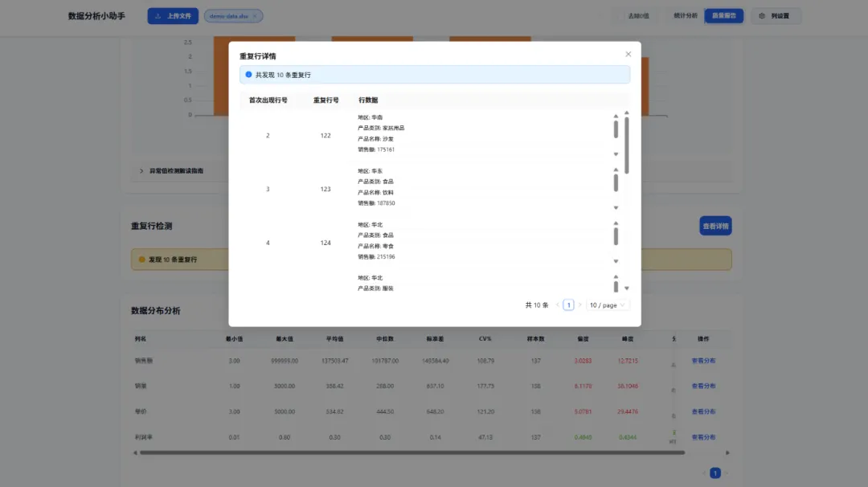
Task: Click up arrow of row 123 data scrollbar
Action: 616,170
